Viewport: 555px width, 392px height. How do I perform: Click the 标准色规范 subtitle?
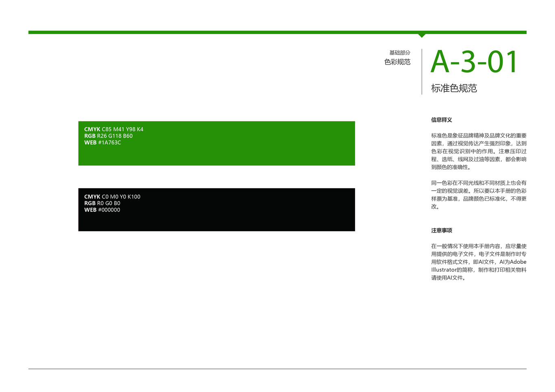click(454, 88)
